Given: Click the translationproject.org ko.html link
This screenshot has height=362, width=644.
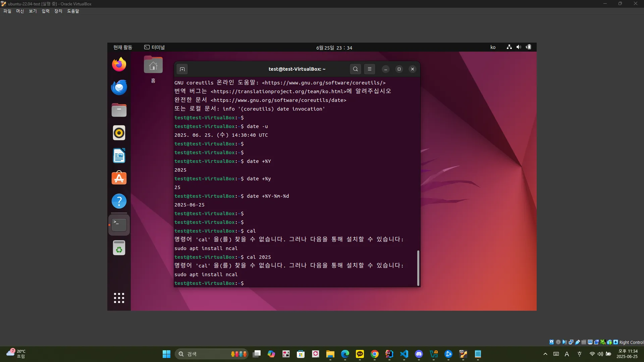Looking at the screenshot, I should [x=278, y=92].
